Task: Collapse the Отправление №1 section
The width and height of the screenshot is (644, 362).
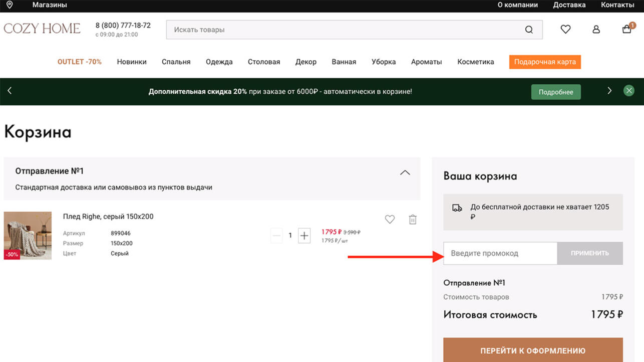Action: 405,172
